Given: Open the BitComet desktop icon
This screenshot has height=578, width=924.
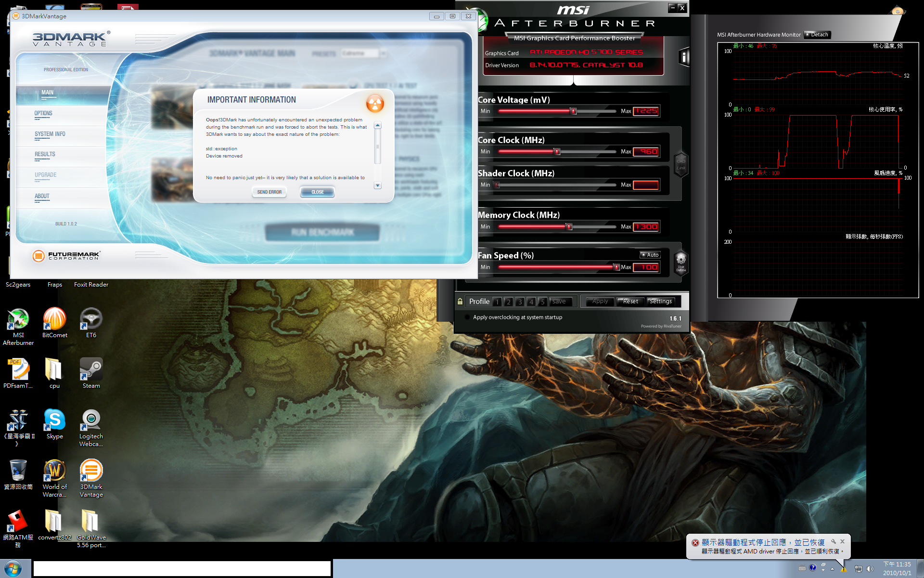Looking at the screenshot, I should 54,322.
